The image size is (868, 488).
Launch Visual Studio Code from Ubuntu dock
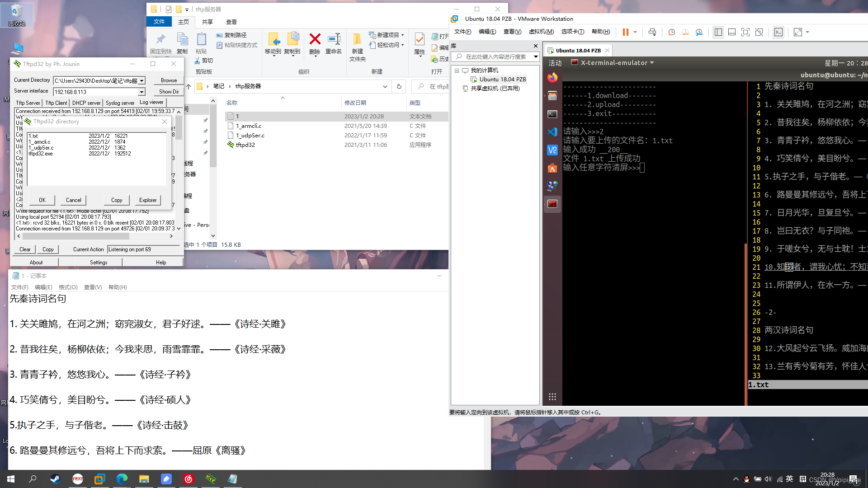pyautogui.click(x=552, y=132)
